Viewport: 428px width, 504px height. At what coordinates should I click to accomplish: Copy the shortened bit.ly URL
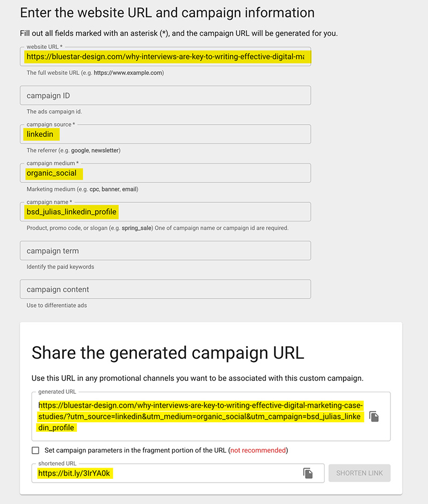click(308, 473)
